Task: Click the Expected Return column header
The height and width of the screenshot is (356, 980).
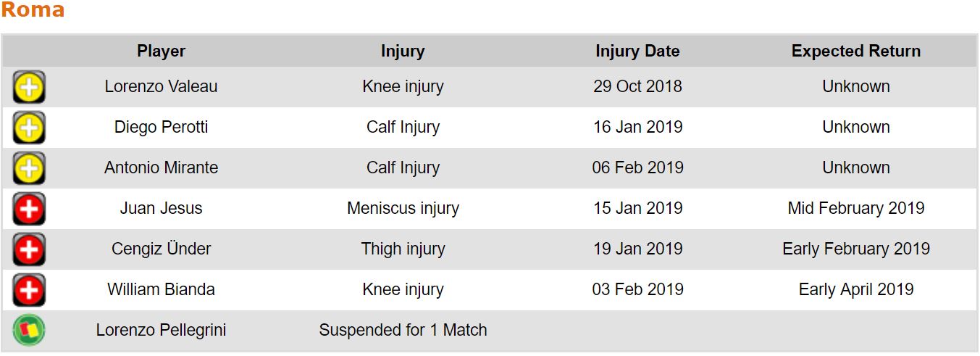Action: 856,51
